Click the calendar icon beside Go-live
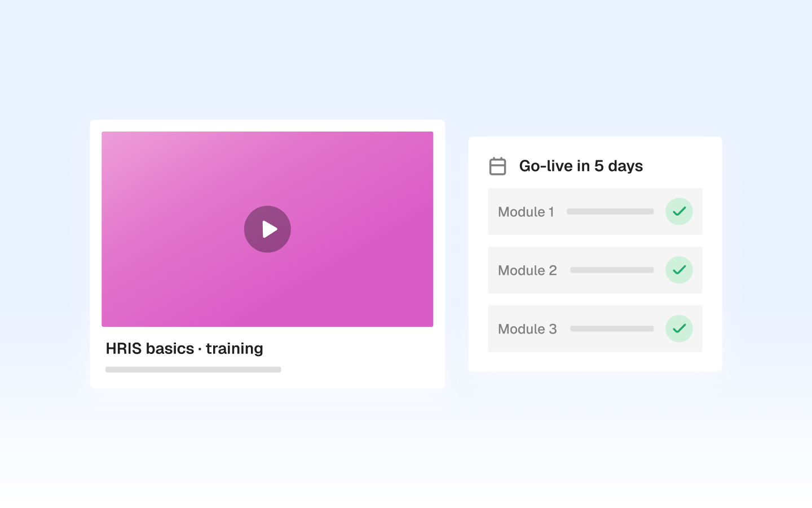The height and width of the screenshot is (508, 812). (497, 166)
